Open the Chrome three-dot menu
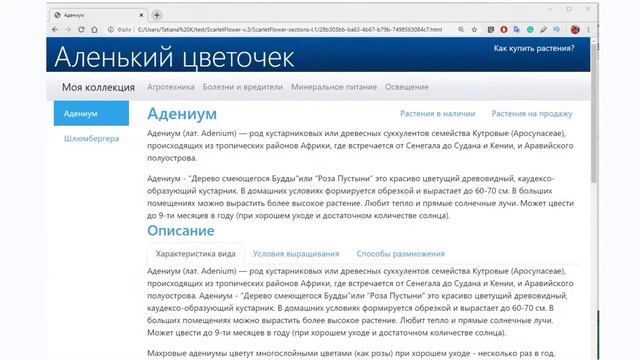This screenshot has height=360, width=640. (588, 29)
